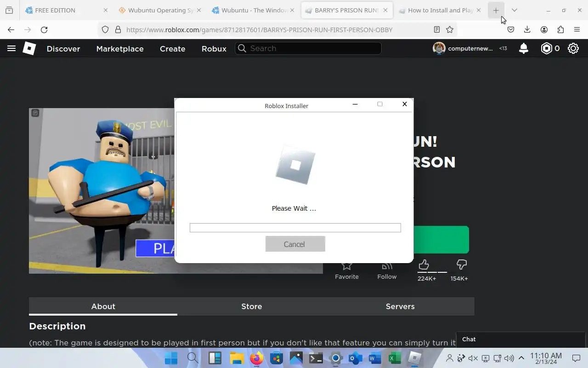Viewport: 588px width, 368px height.
Task: Open the Servers tab on game page
Action: (400, 306)
